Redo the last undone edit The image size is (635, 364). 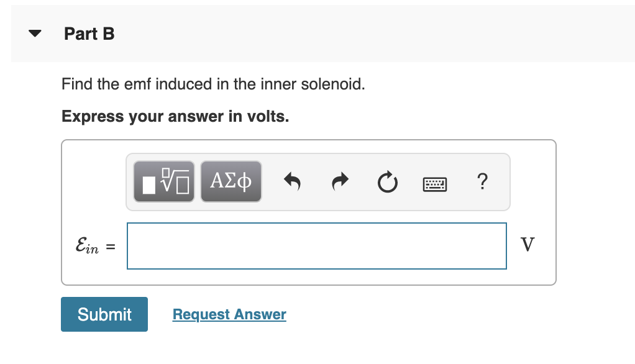tap(340, 182)
